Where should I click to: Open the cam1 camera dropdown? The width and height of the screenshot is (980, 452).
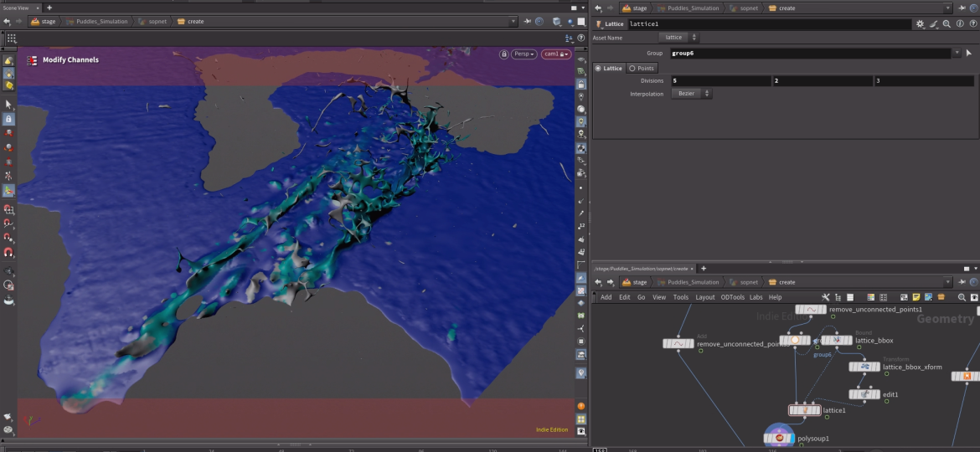coord(555,54)
